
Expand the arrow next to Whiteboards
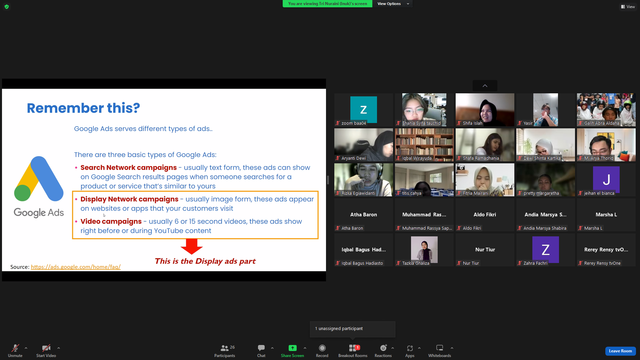click(452, 348)
